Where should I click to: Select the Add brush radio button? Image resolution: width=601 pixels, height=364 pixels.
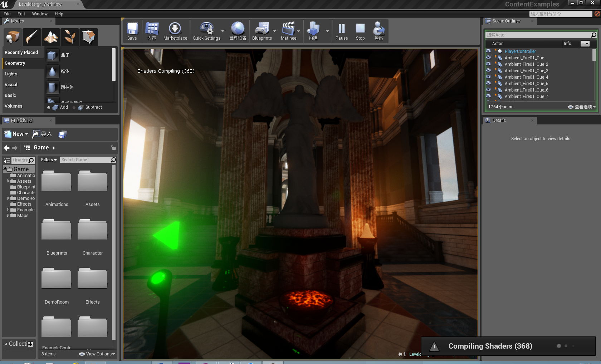(x=49, y=107)
